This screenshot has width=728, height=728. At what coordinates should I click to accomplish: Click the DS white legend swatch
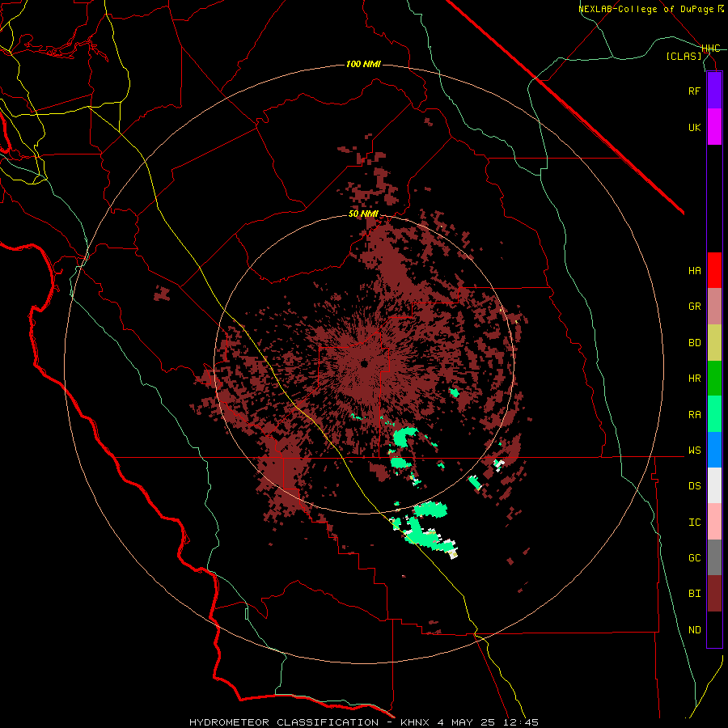[714, 485]
